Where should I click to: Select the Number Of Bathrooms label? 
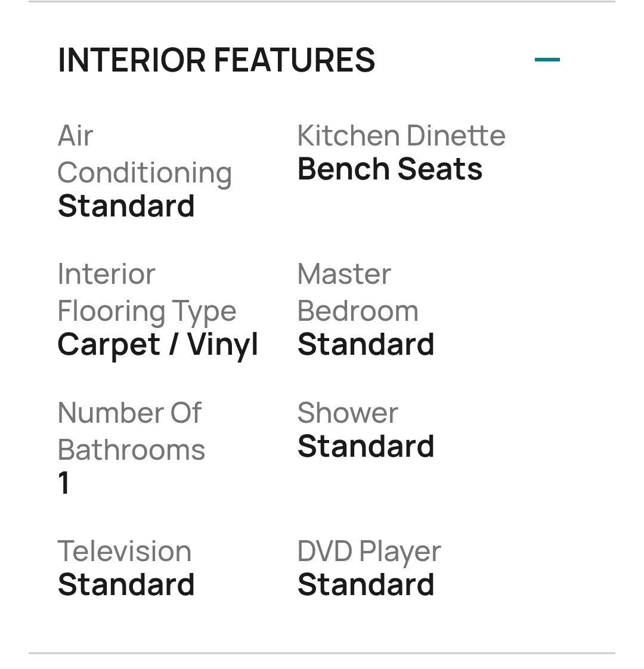pyautogui.click(x=131, y=431)
